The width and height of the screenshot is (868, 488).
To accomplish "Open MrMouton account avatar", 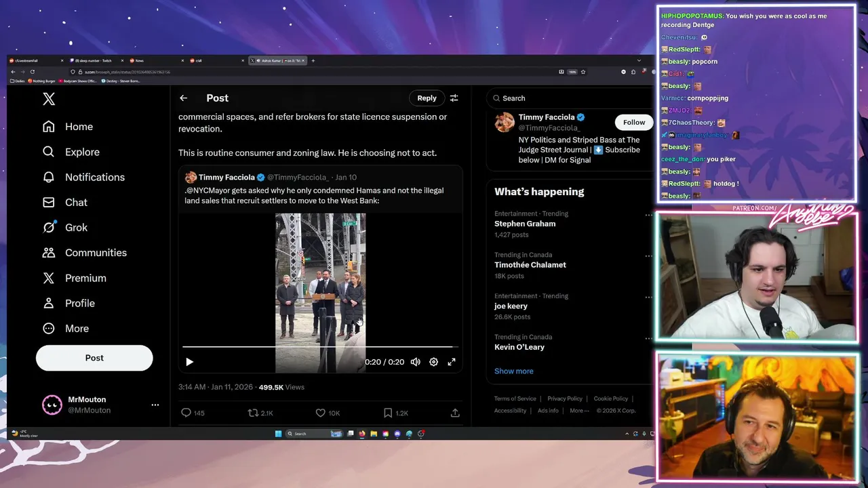I will [x=52, y=405].
